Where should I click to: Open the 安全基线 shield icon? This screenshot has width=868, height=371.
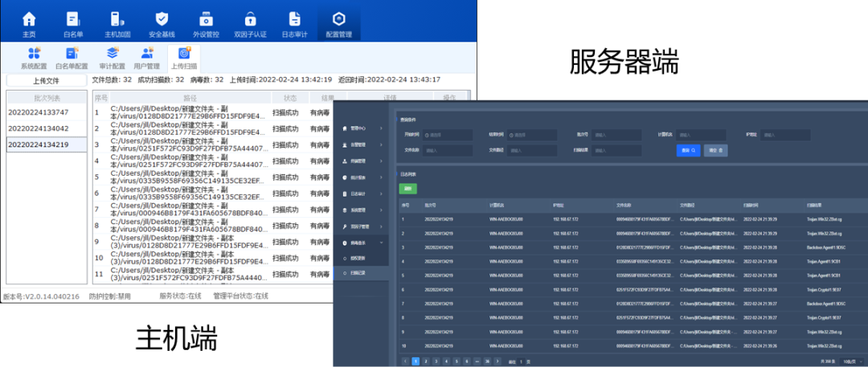point(162,22)
